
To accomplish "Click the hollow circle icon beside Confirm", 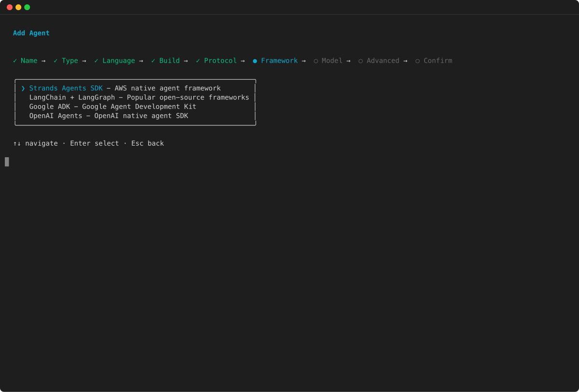I will coord(417,60).
